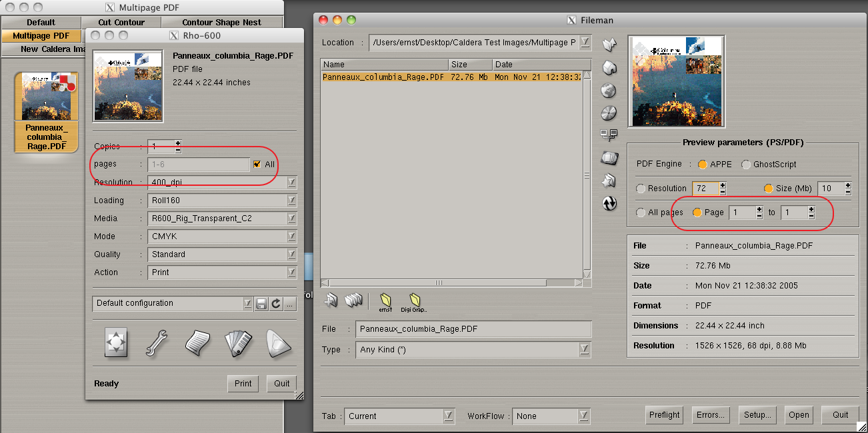Open the Quality dropdown set to Standard
The height and width of the screenshot is (433, 868).
point(291,254)
